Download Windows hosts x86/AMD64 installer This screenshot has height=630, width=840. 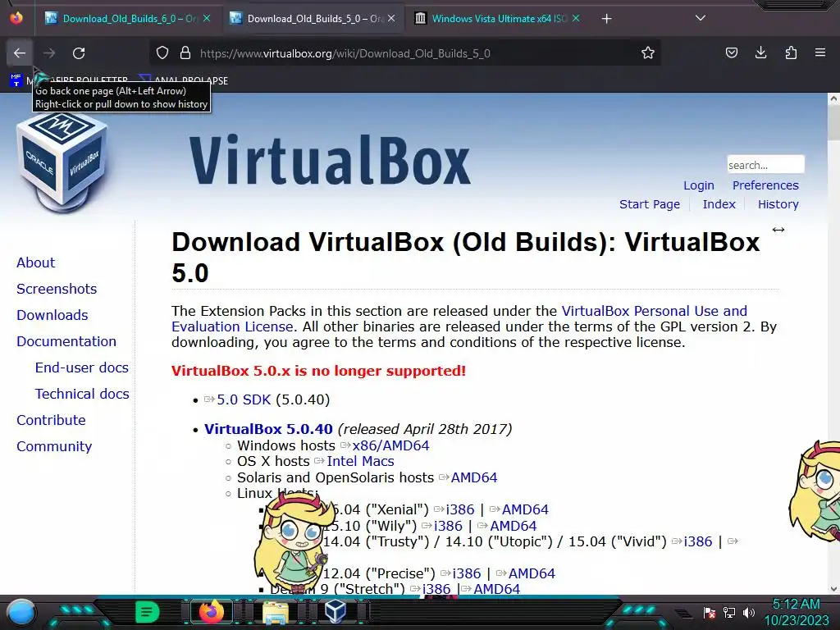(x=390, y=445)
